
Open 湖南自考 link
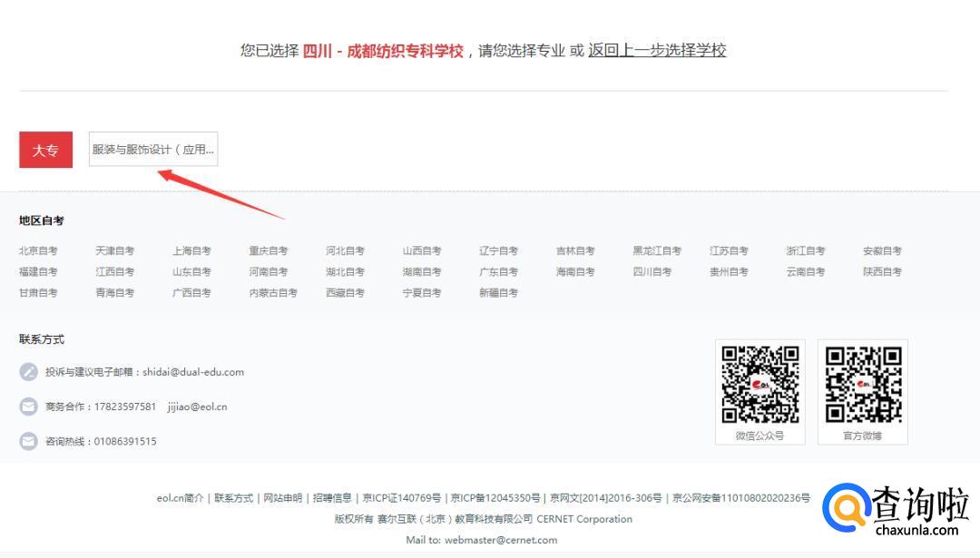tap(422, 272)
